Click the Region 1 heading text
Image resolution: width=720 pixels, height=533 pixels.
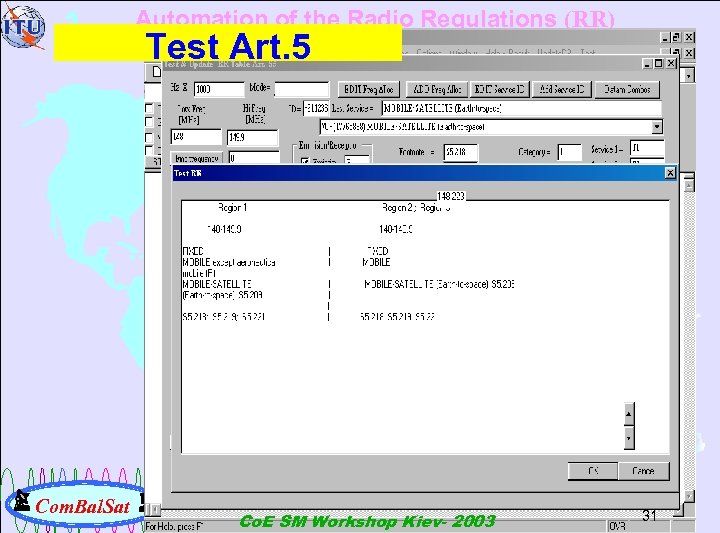(232, 208)
